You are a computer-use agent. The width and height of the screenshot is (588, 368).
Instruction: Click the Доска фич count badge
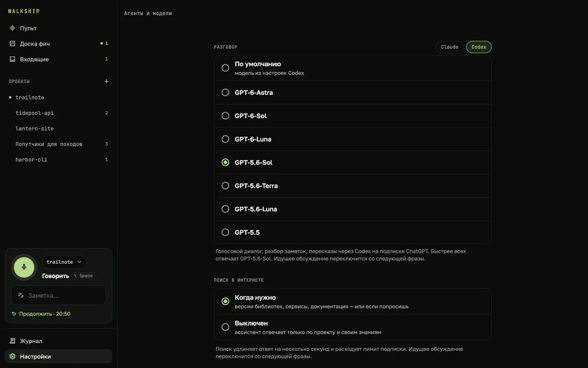(105, 43)
